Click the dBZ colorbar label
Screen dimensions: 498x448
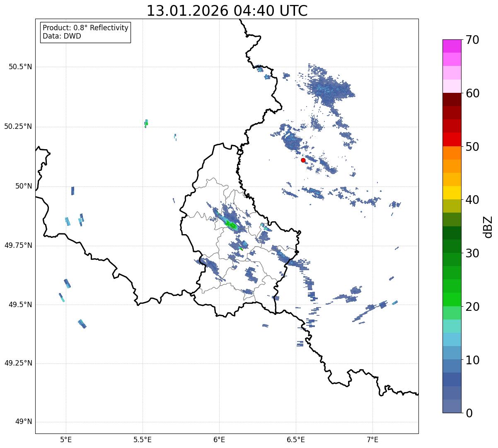488,226
